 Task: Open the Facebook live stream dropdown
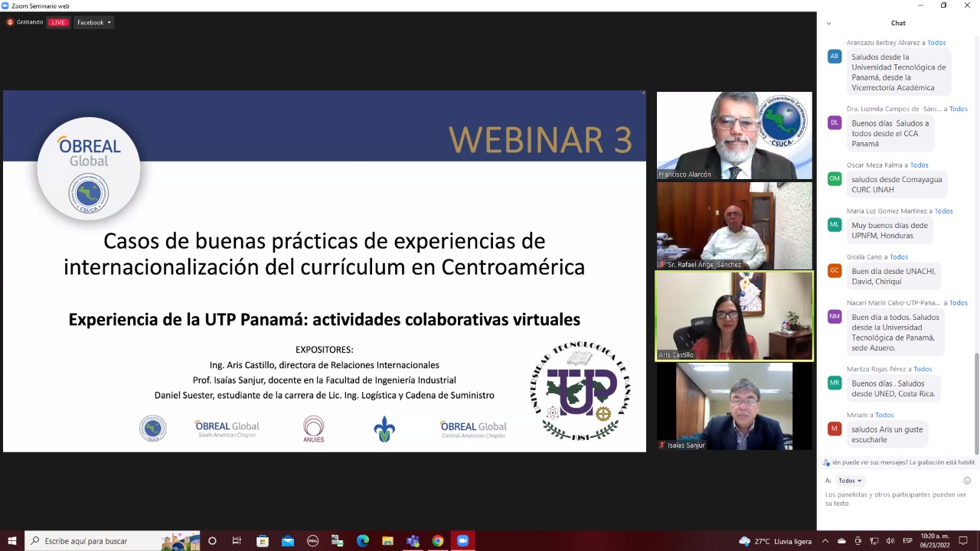(94, 22)
